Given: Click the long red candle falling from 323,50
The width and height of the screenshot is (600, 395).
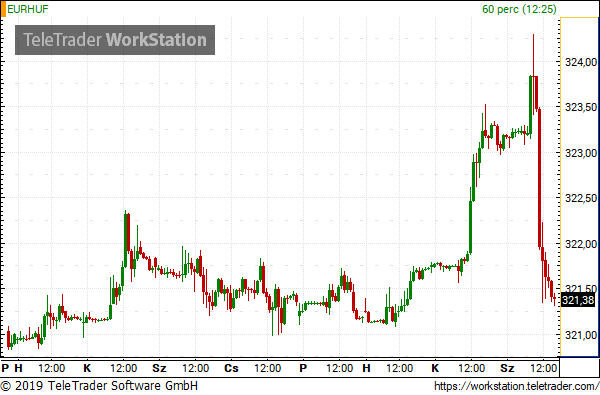Looking at the screenshot, I should [540, 177].
